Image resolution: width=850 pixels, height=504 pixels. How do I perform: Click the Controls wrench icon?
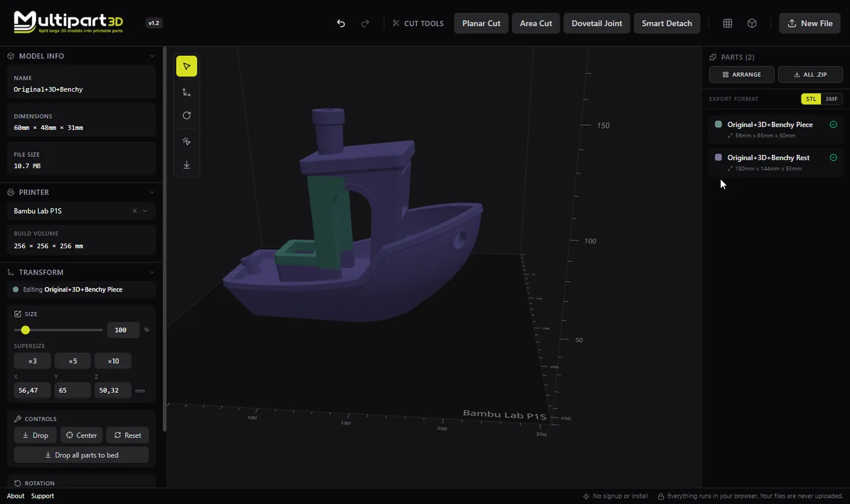[x=18, y=419]
